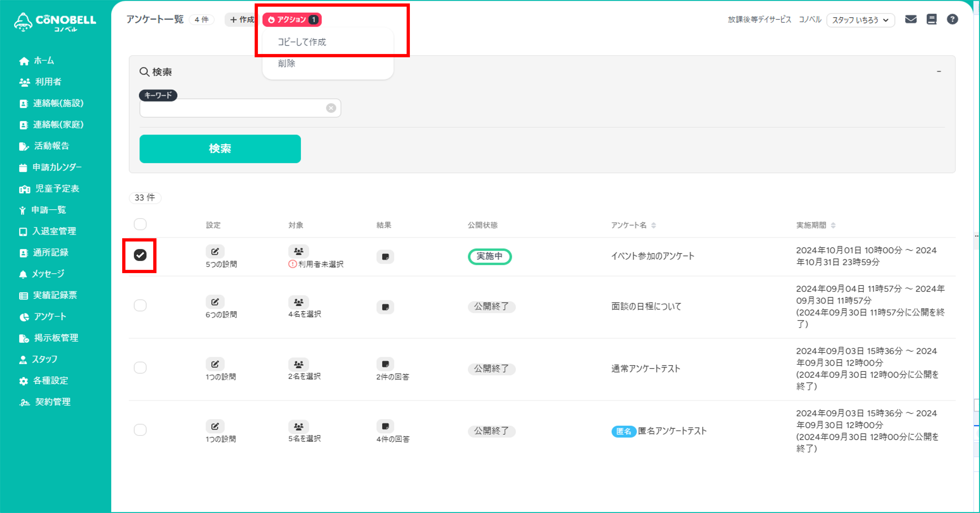Open 申請一覧 in sidebar
This screenshot has height=513, width=980.
(x=42, y=210)
